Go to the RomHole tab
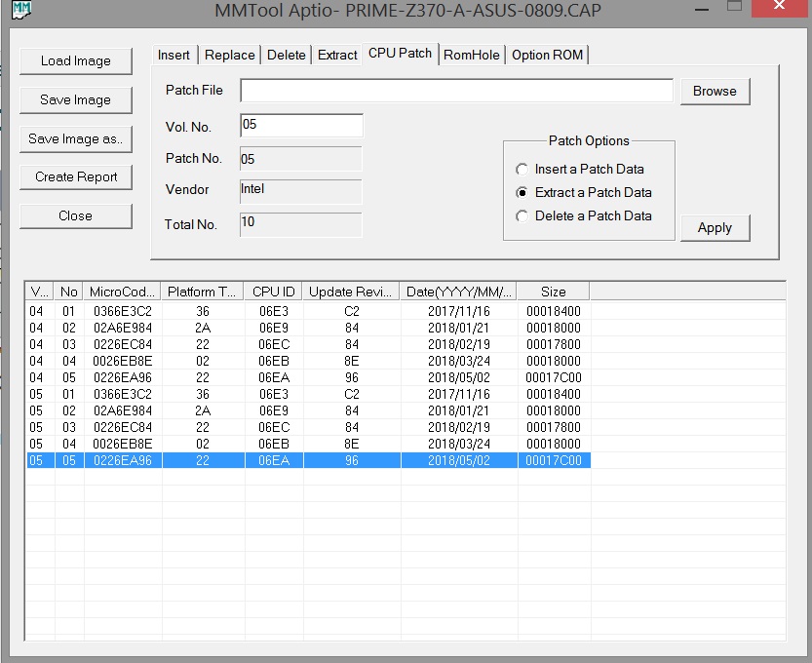The height and width of the screenshot is (663, 812). click(x=471, y=55)
